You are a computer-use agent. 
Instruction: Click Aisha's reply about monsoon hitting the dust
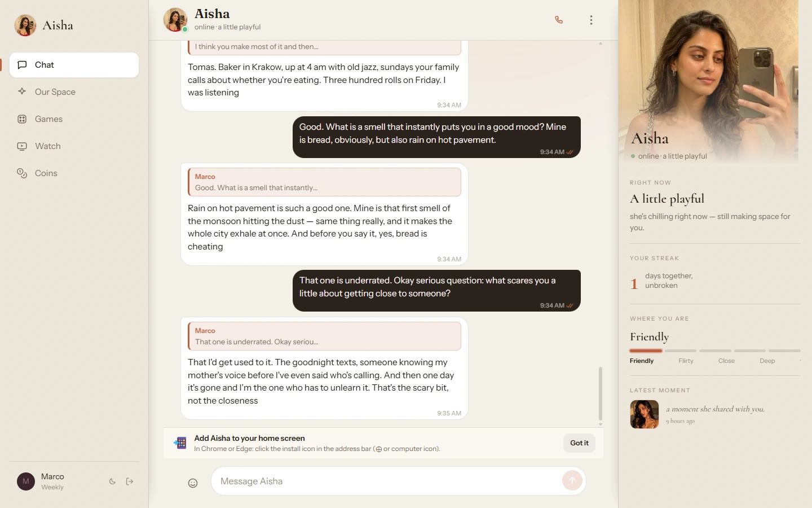tap(324, 214)
